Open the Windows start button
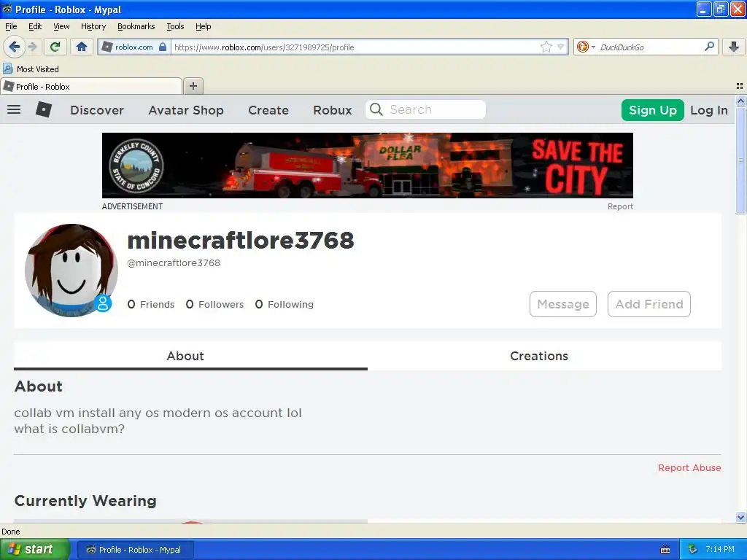Viewport: 747px width, 560px height. 35,549
